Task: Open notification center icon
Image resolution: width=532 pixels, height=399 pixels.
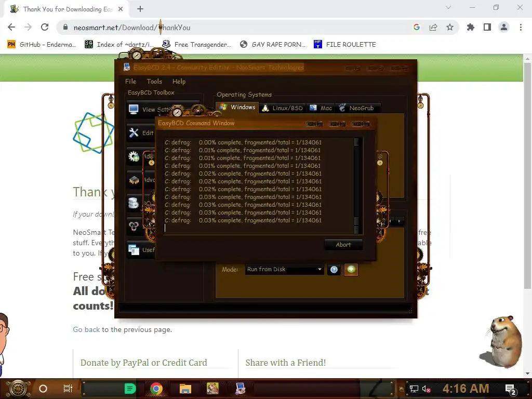Action: pos(511,389)
